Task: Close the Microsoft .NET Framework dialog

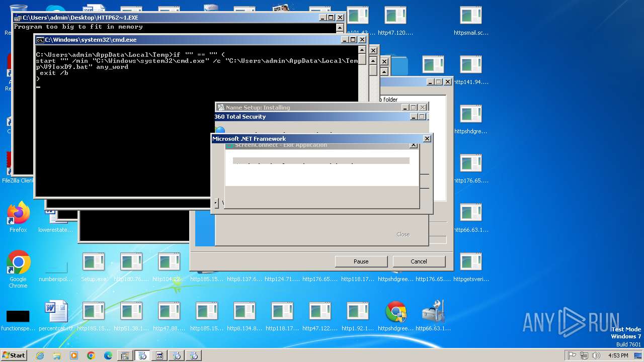Action: click(427, 139)
